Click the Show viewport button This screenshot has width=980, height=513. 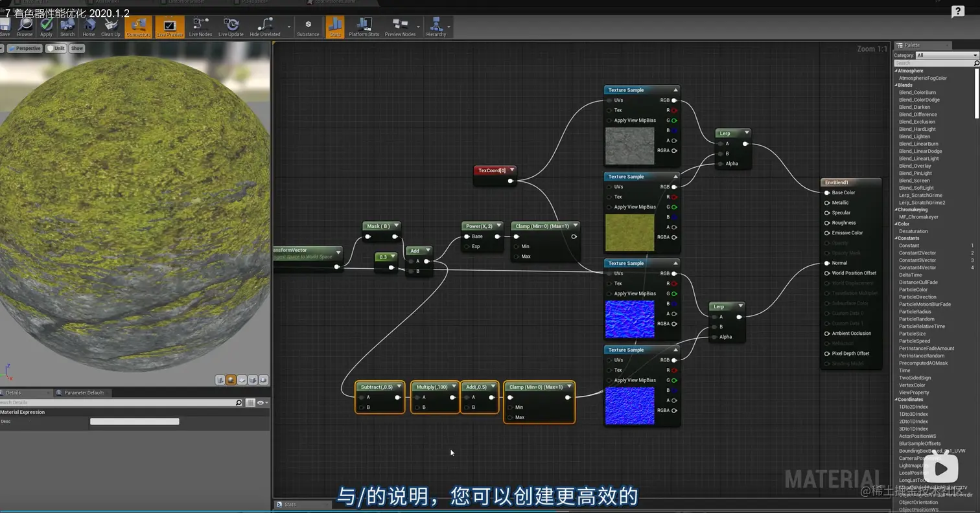tap(77, 48)
